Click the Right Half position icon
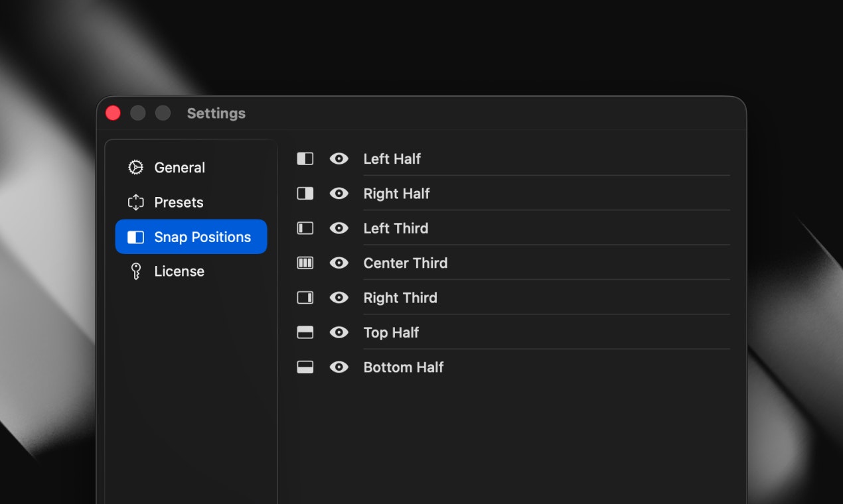Viewport: 843px width, 504px height. [x=305, y=193]
